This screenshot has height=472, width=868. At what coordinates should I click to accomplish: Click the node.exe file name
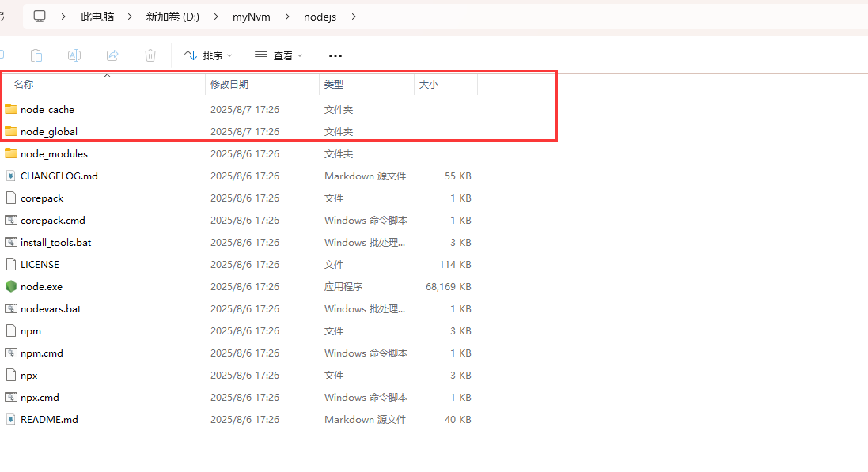click(x=41, y=287)
